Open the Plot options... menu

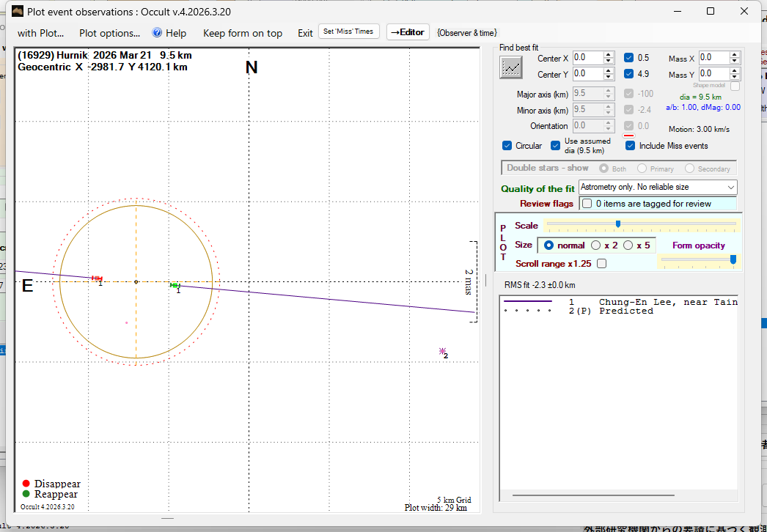[109, 33]
